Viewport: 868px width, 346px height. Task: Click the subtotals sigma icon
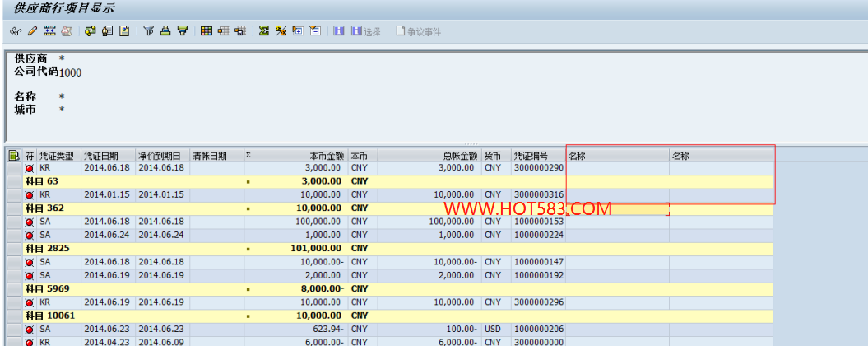[281, 31]
